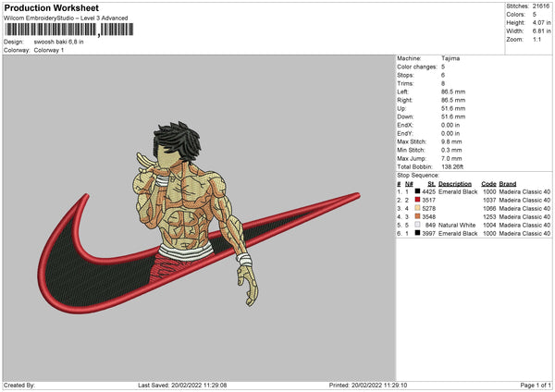Click the Color changes label
Screen dimensions: 555x392
417,67
